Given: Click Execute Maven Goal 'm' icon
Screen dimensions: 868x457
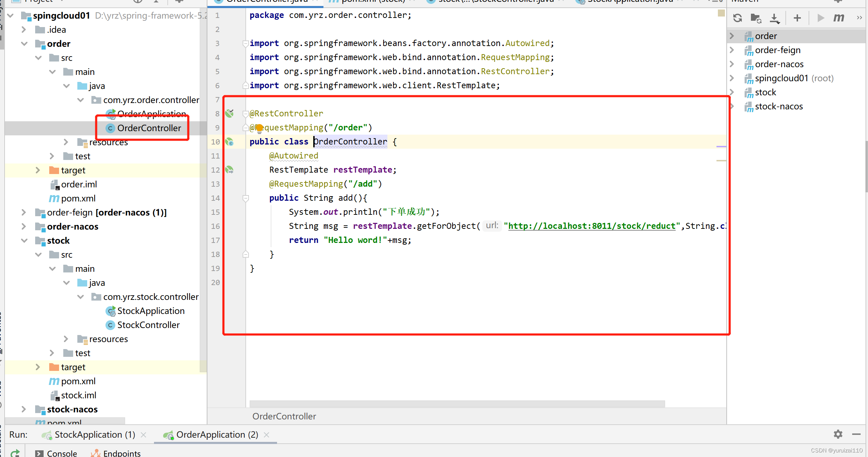Looking at the screenshot, I should coord(838,18).
